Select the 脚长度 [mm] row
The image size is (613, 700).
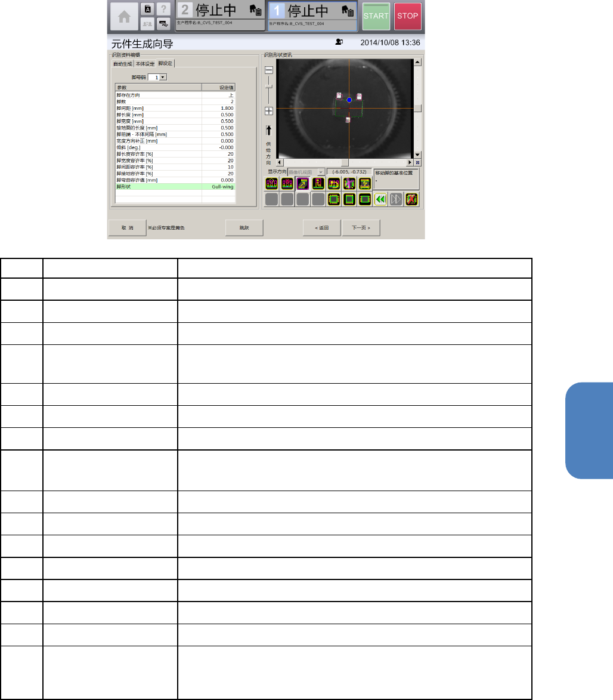coord(175,115)
